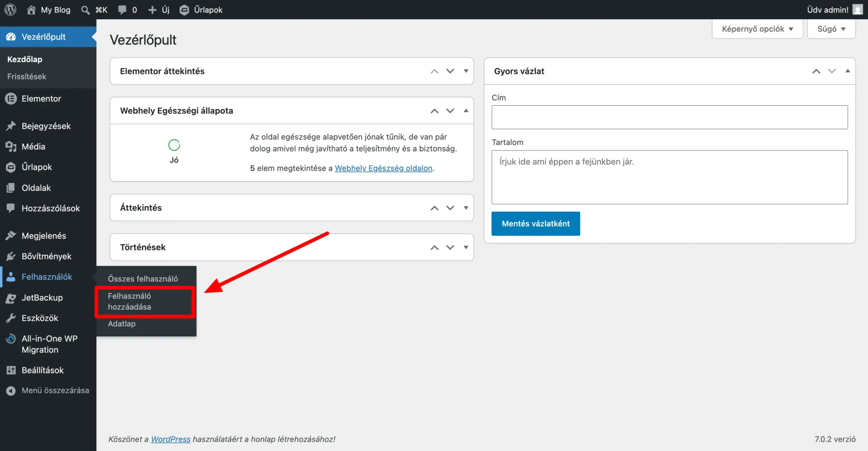Click the Űrlapok sidebar forms icon
Screen dimensions: 868x451
(x=11, y=167)
